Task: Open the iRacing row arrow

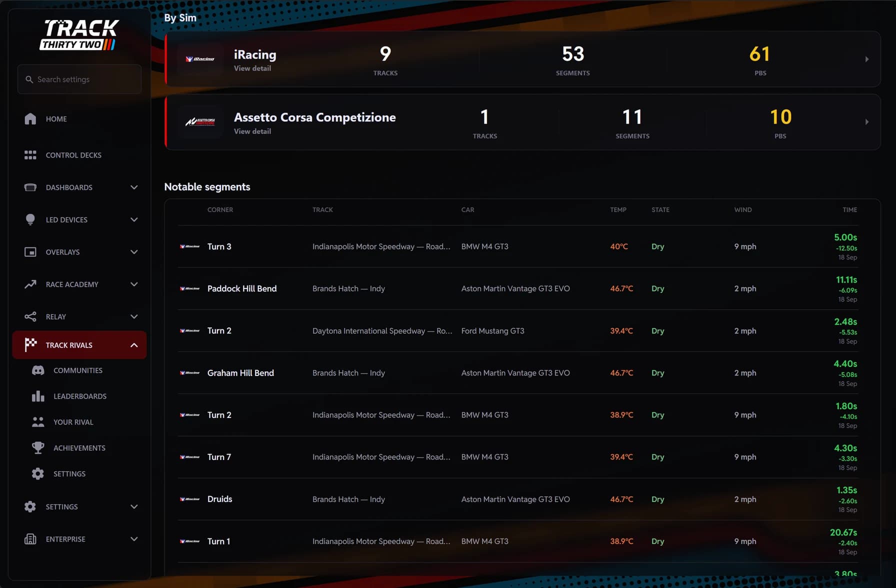Action: coord(867,59)
